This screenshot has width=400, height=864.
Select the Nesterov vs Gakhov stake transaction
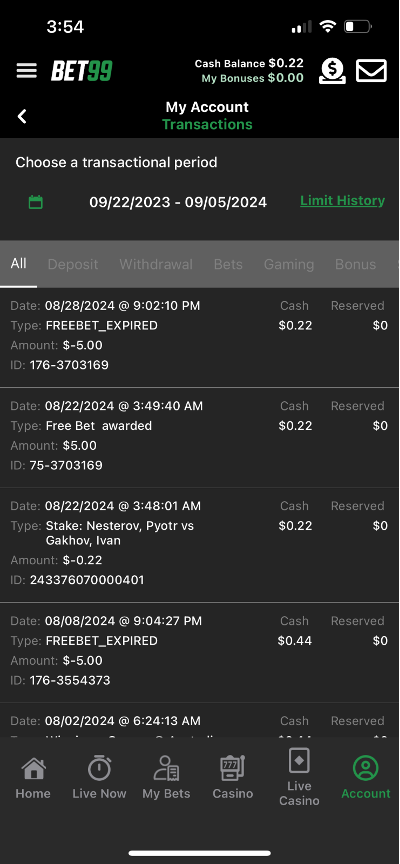(200, 545)
